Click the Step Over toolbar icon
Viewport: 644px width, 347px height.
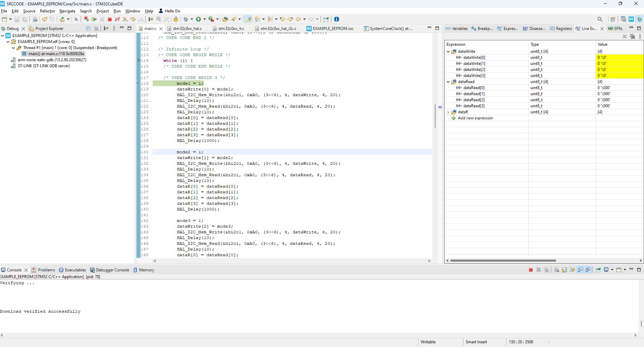[133, 20]
